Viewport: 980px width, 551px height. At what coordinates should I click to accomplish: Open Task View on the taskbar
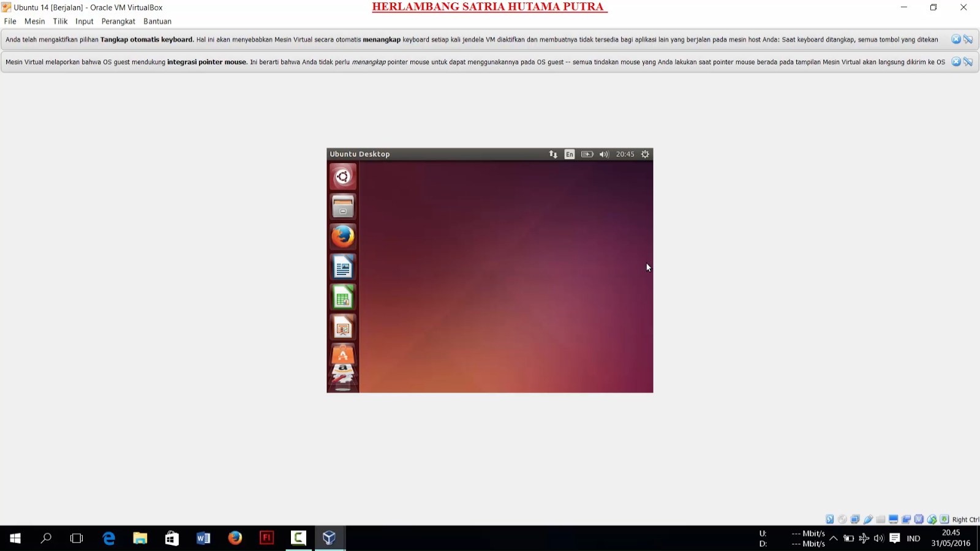pyautogui.click(x=77, y=538)
